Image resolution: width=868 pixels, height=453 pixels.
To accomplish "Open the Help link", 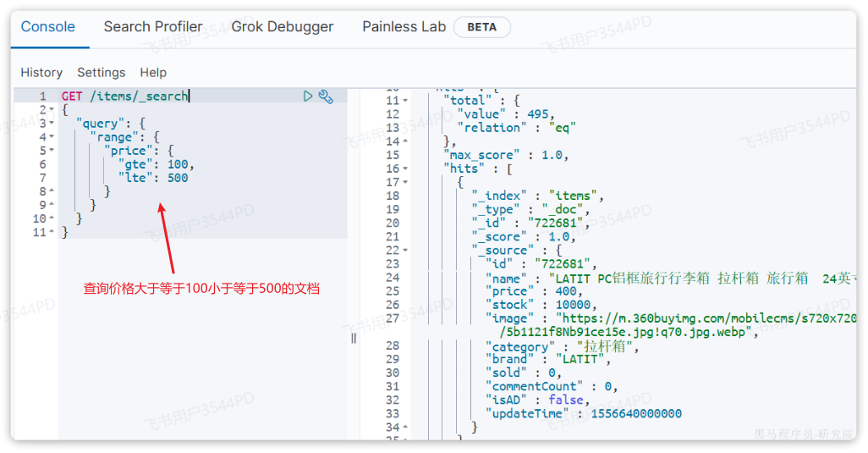I will pyautogui.click(x=153, y=73).
